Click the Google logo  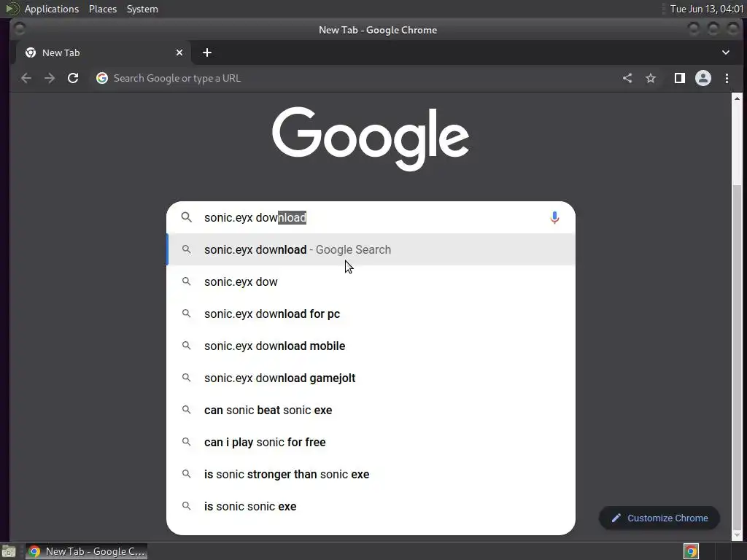(371, 138)
